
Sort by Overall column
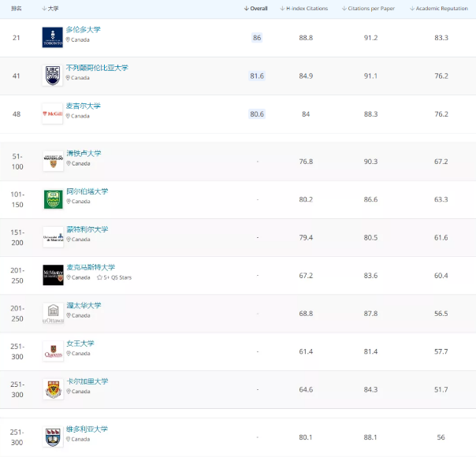click(255, 9)
